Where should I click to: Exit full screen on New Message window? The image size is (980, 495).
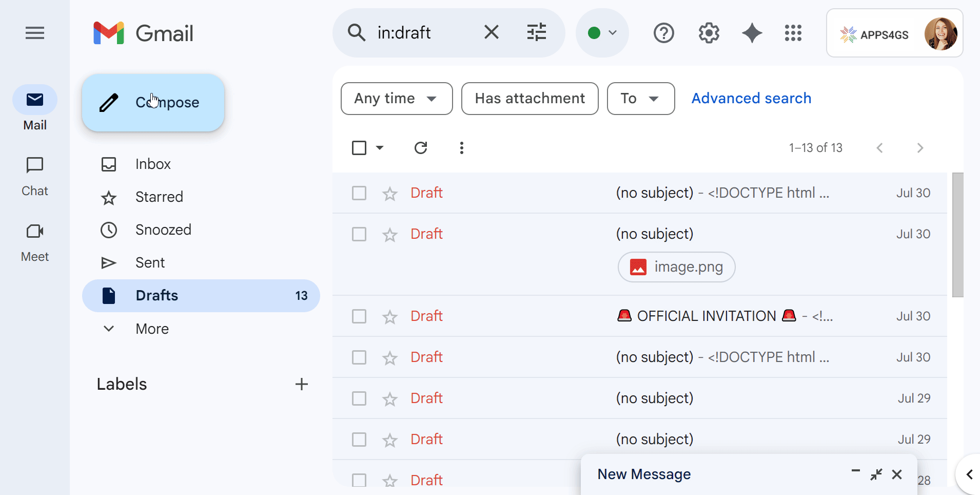coord(876,474)
